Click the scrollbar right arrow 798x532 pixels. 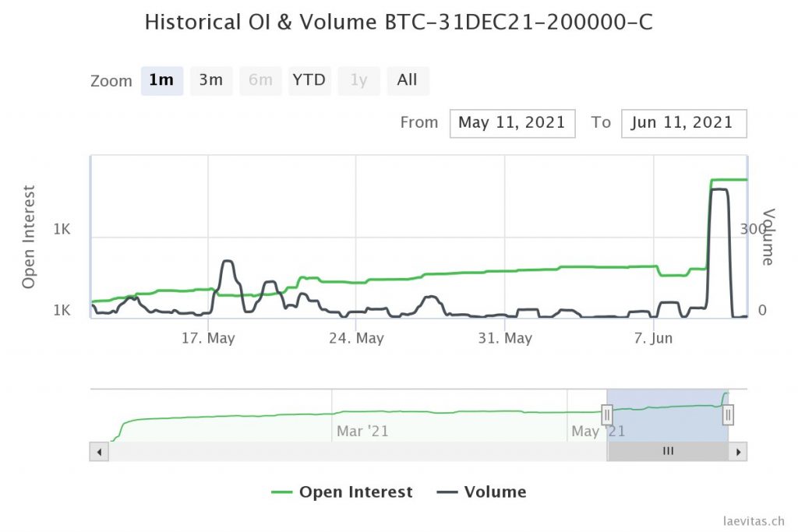point(738,452)
